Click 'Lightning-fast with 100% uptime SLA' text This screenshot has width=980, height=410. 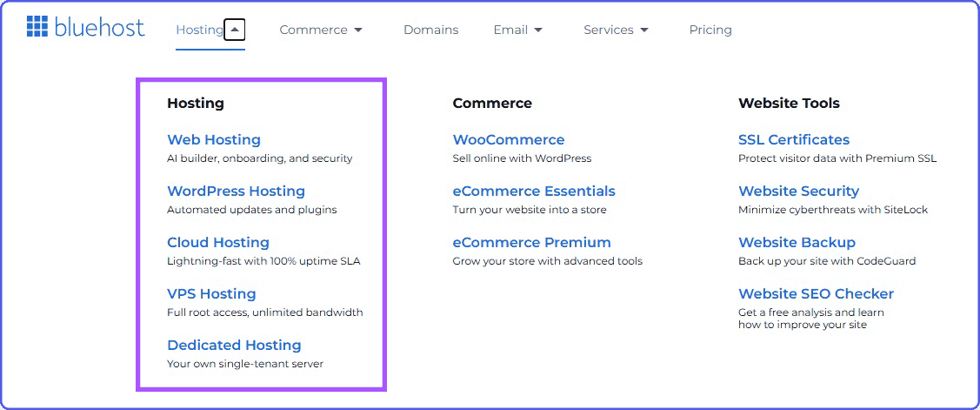point(263,261)
